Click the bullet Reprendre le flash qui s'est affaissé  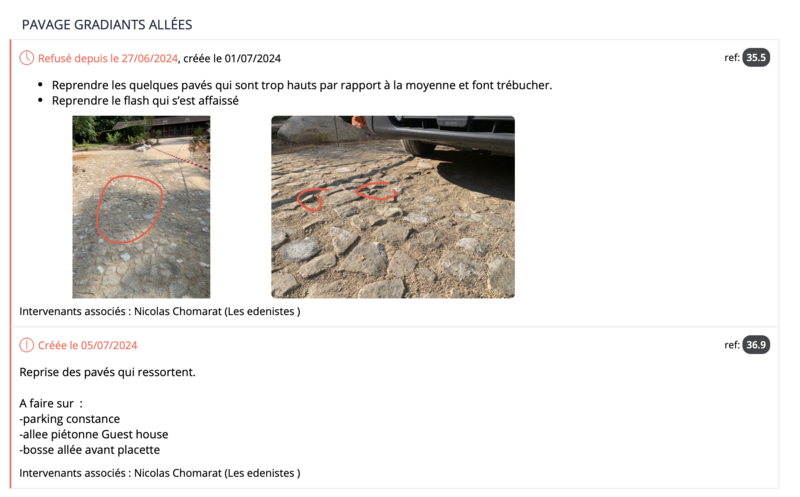point(145,101)
